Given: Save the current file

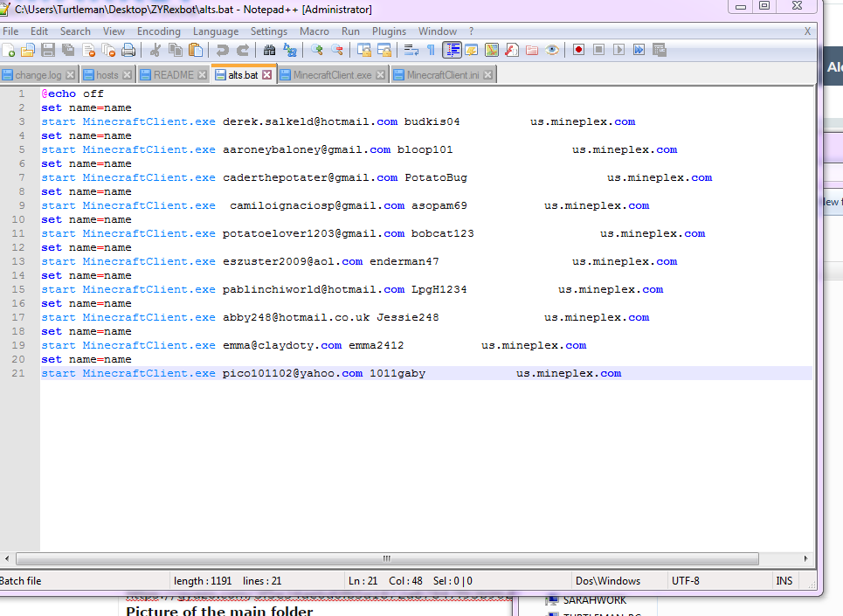Looking at the screenshot, I should (x=48, y=51).
